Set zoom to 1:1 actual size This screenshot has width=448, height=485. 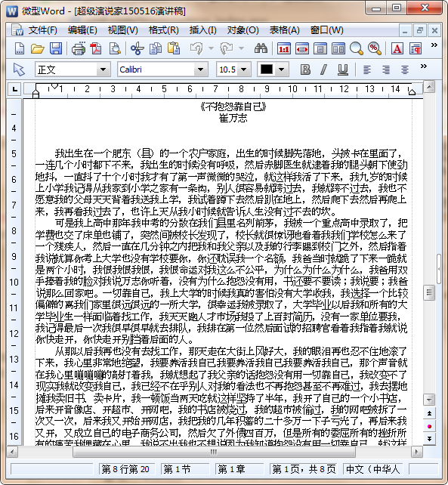pyautogui.click(x=284, y=49)
